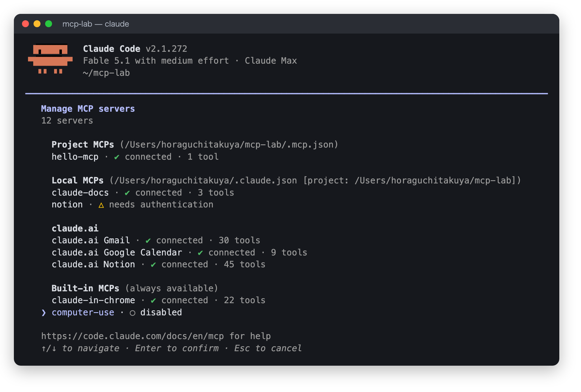The width and height of the screenshot is (581, 392).
Task: Click the Project MCPs section header
Action: (x=83, y=145)
